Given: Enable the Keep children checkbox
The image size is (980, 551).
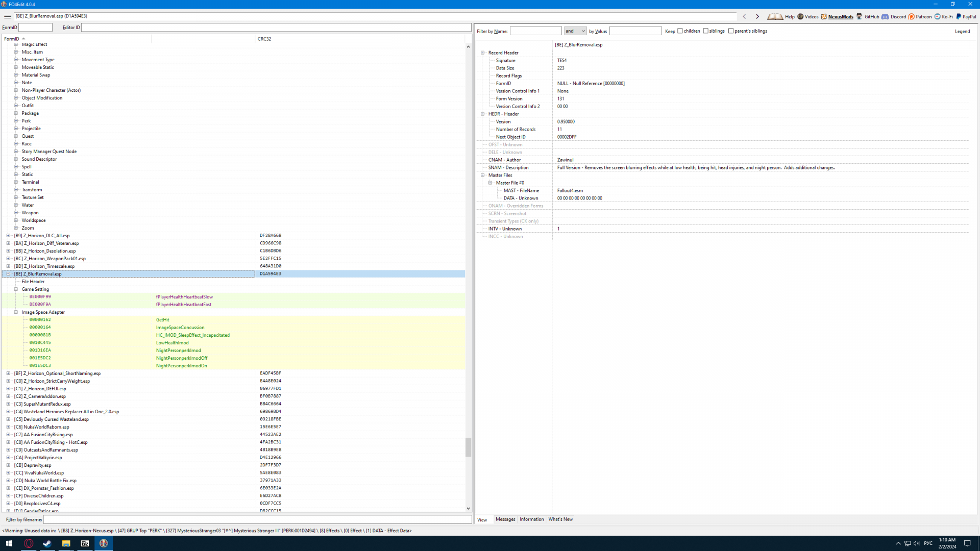Looking at the screenshot, I should pyautogui.click(x=680, y=31).
